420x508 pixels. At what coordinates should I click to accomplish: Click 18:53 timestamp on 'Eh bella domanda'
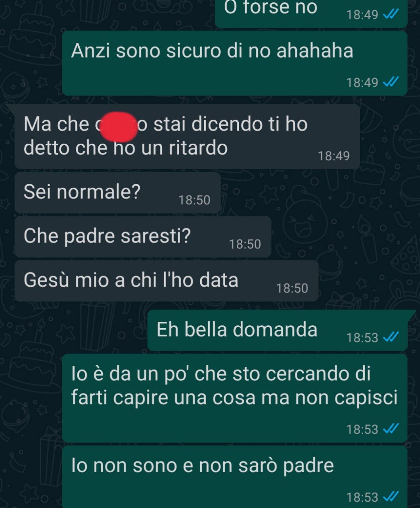tap(362, 338)
